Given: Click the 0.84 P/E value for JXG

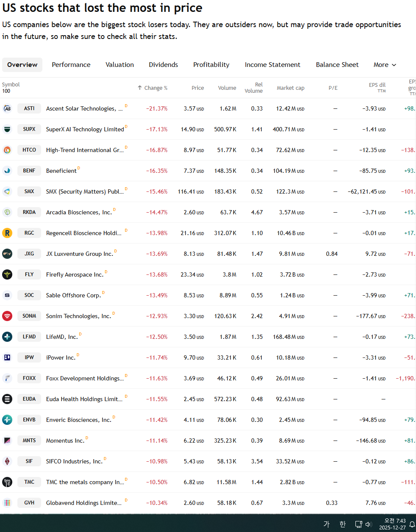Looking at the screenshot, I should tap(332, 254).
